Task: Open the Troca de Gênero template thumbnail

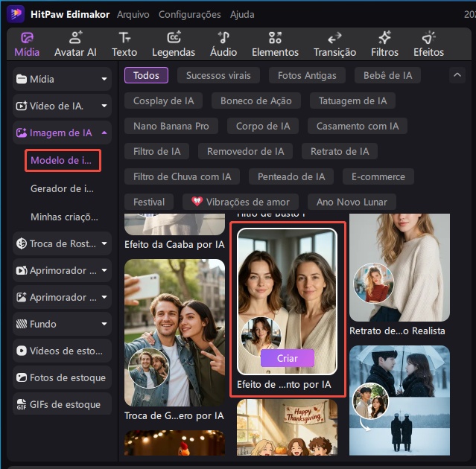Action: coord(174,333)
